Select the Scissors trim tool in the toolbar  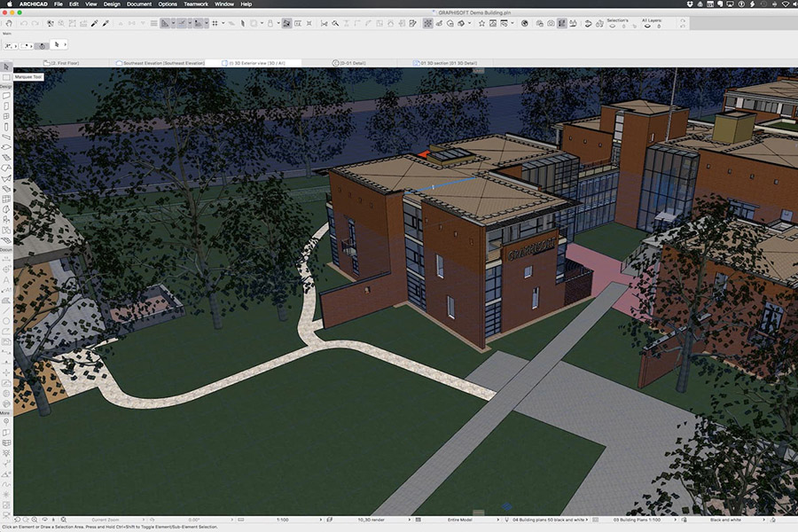tap(325, 22)
